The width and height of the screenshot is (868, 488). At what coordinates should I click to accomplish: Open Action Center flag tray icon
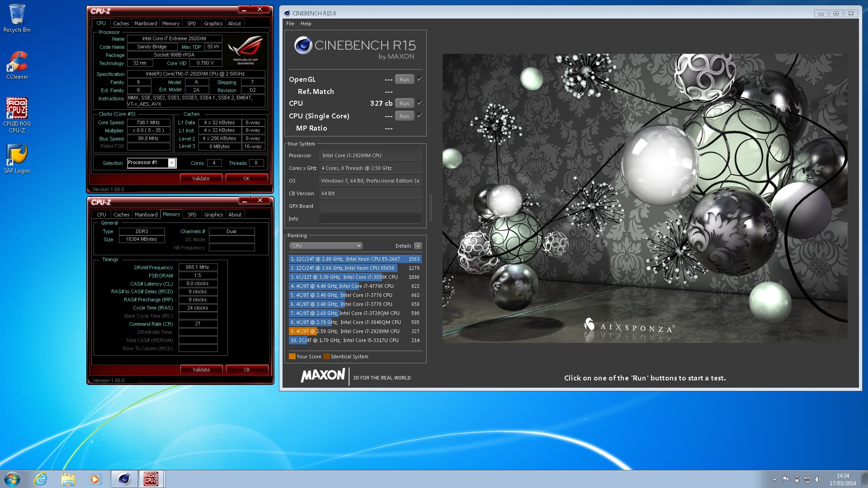(x=786, y=479)
